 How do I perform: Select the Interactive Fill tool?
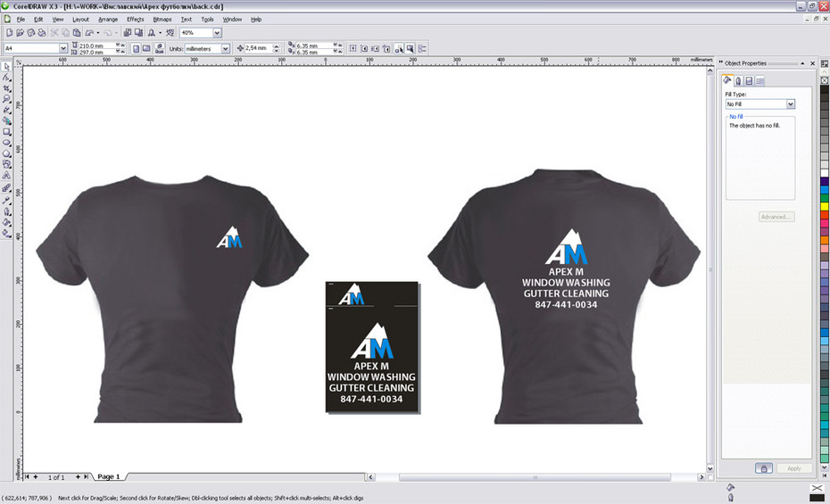pos(6,233)
